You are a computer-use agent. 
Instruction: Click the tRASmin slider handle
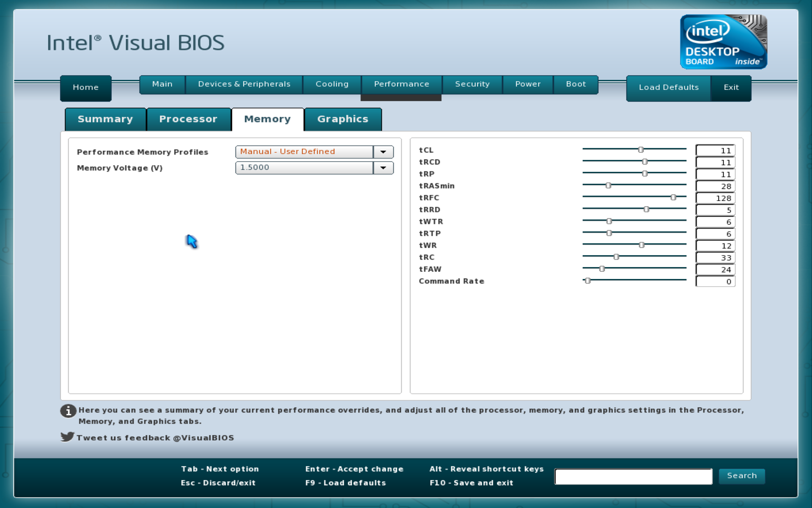(608, 185)
